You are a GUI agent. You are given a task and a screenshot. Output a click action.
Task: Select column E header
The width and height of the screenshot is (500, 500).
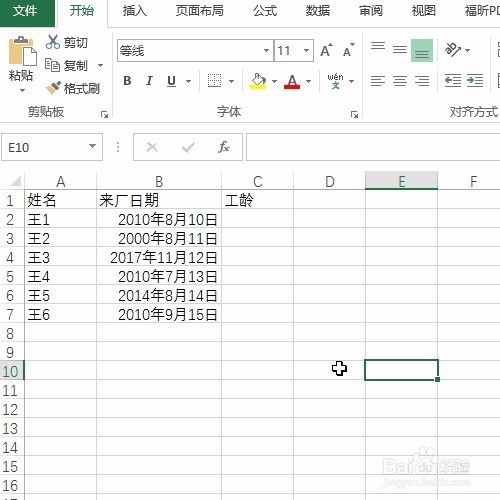[402, 182]
